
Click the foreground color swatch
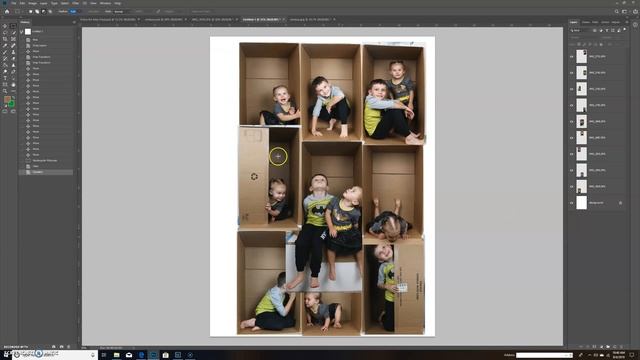[7, 99]
